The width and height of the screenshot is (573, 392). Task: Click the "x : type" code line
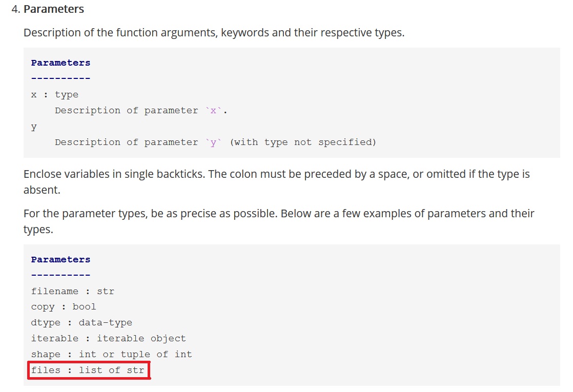(54, 94)
